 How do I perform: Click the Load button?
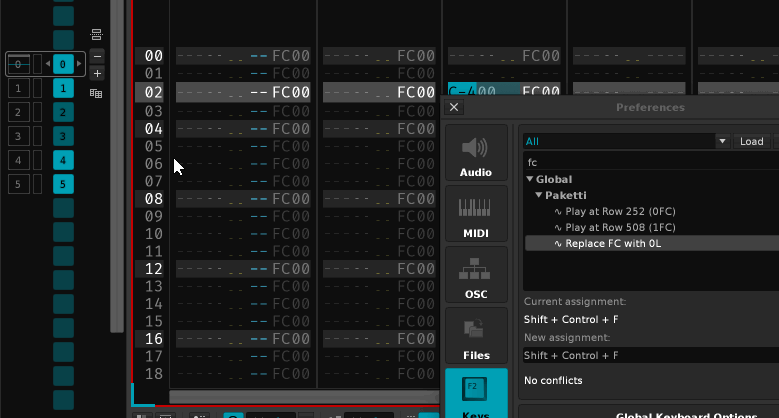click(x=751, y=142)
